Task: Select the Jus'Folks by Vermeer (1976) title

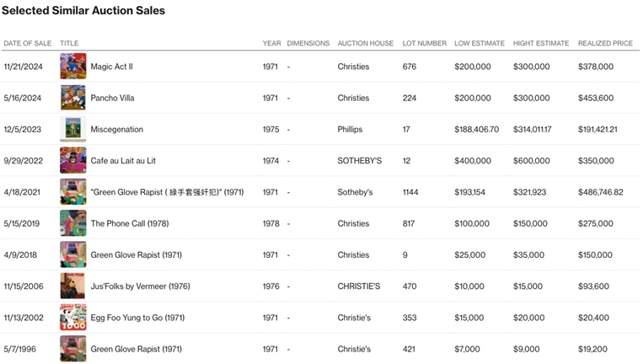Action: pos(141,286)
